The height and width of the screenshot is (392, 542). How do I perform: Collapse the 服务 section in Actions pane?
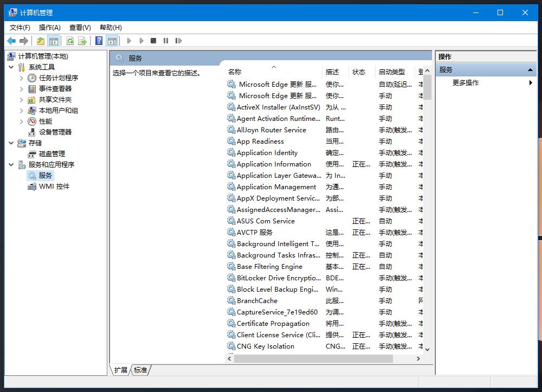530,70
